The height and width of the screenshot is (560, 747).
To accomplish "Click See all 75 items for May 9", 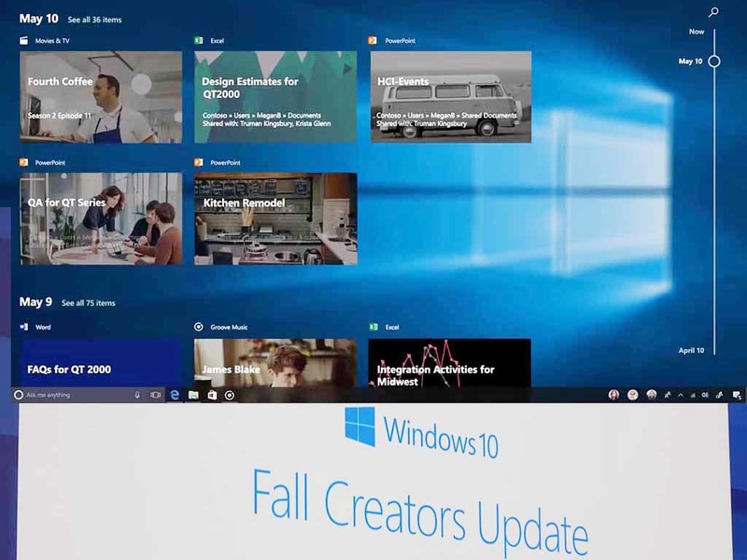I will 89,303.
